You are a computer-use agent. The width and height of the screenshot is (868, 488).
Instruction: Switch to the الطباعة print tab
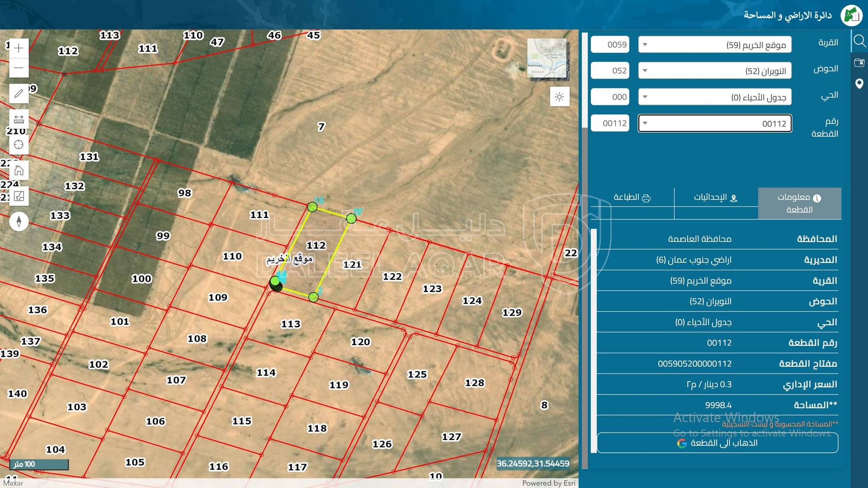[632, 197]
